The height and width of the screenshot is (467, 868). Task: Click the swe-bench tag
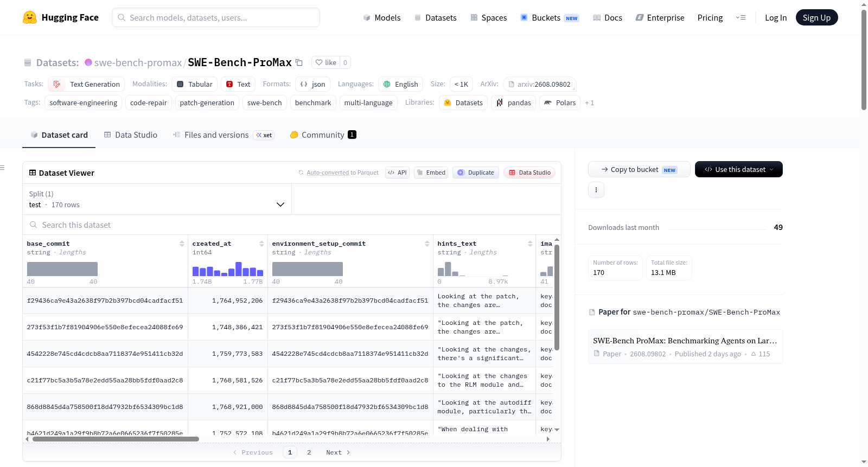point(265,103)
